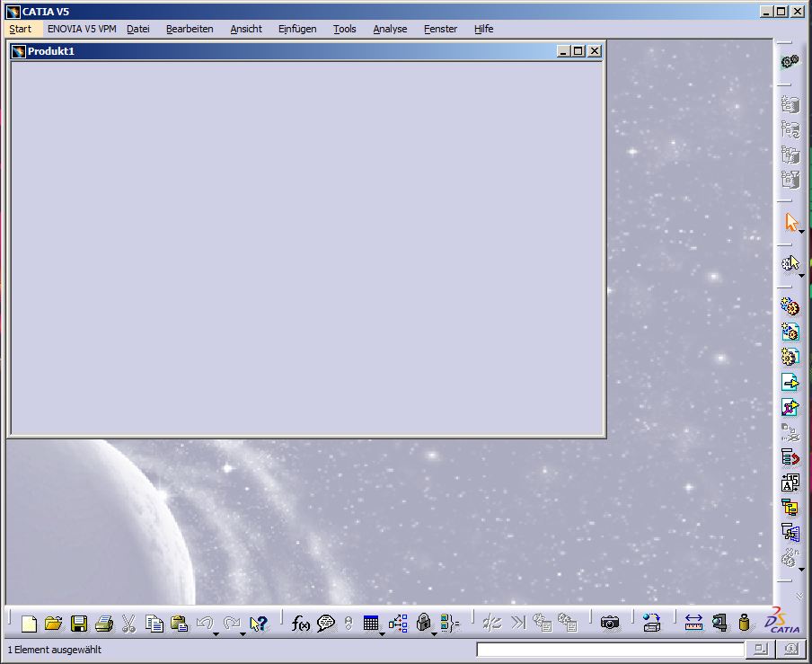Redo the last undone action

click(231, 623)
